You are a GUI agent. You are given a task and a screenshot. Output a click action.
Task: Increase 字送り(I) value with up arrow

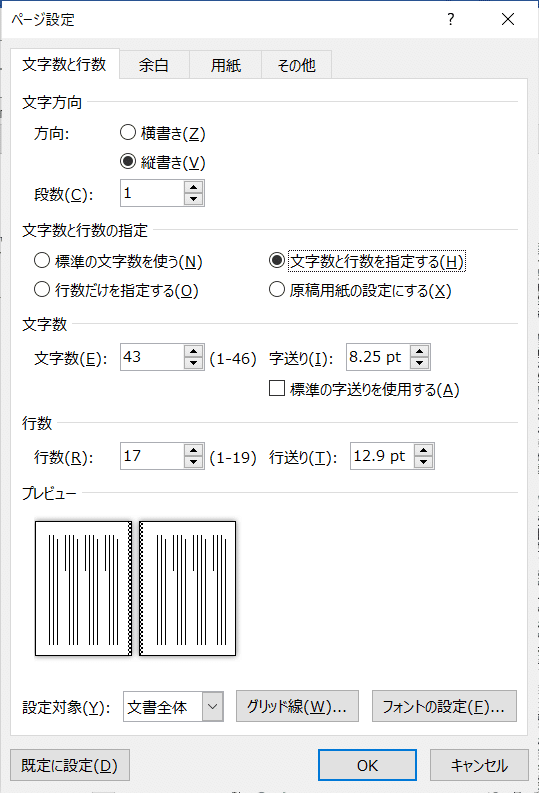click(420, 351)
